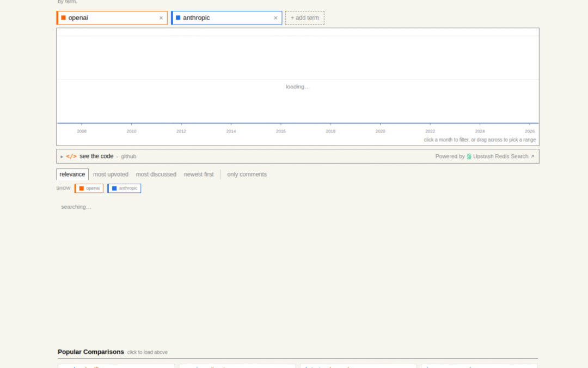
Task: Click the 'click a month to filter' hint text
Action: point(480,140)
